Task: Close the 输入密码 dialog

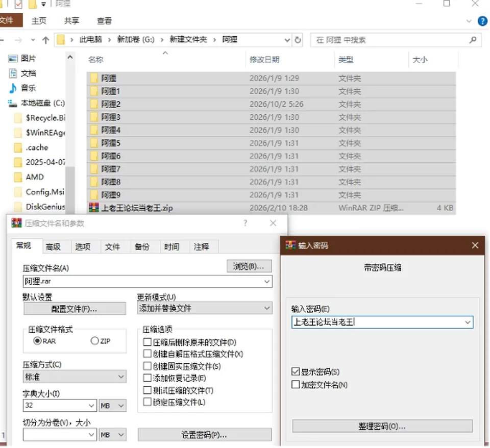Action: coord(475,245)
